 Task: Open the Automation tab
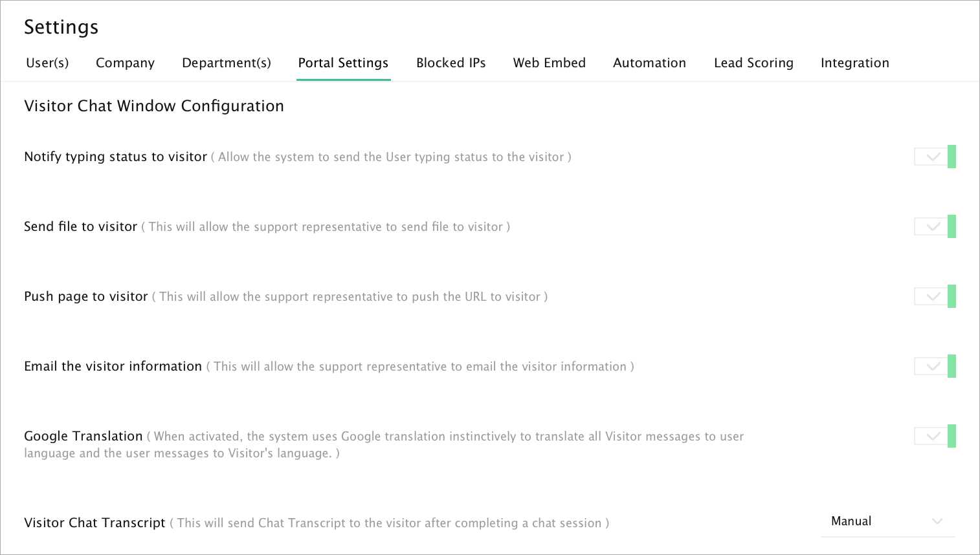coord(649,63)
